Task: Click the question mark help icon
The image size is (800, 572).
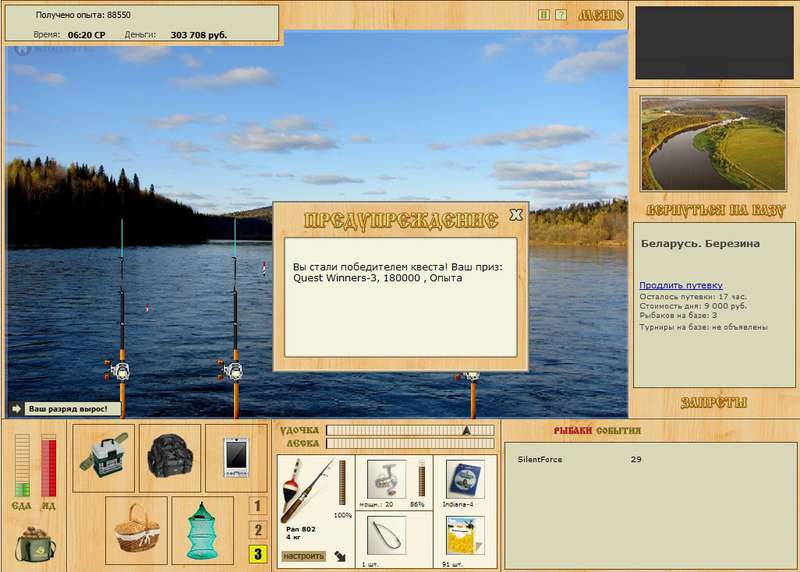Action: 561,15
